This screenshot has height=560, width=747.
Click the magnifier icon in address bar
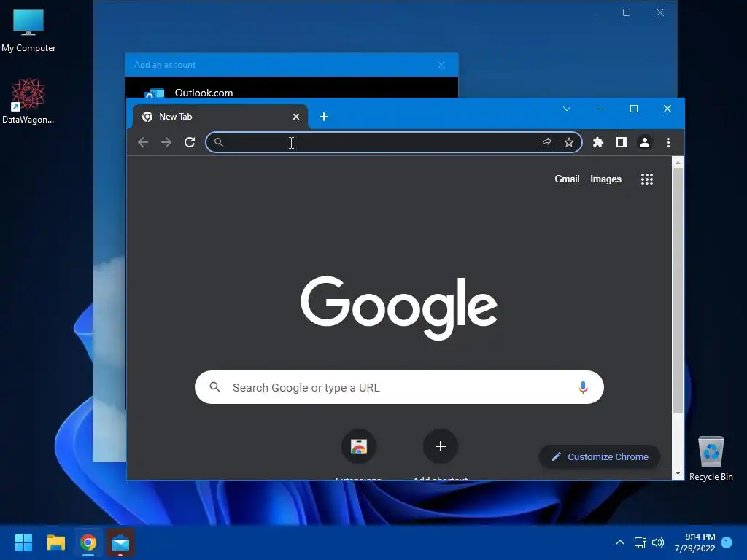click(x=218, y=142)
